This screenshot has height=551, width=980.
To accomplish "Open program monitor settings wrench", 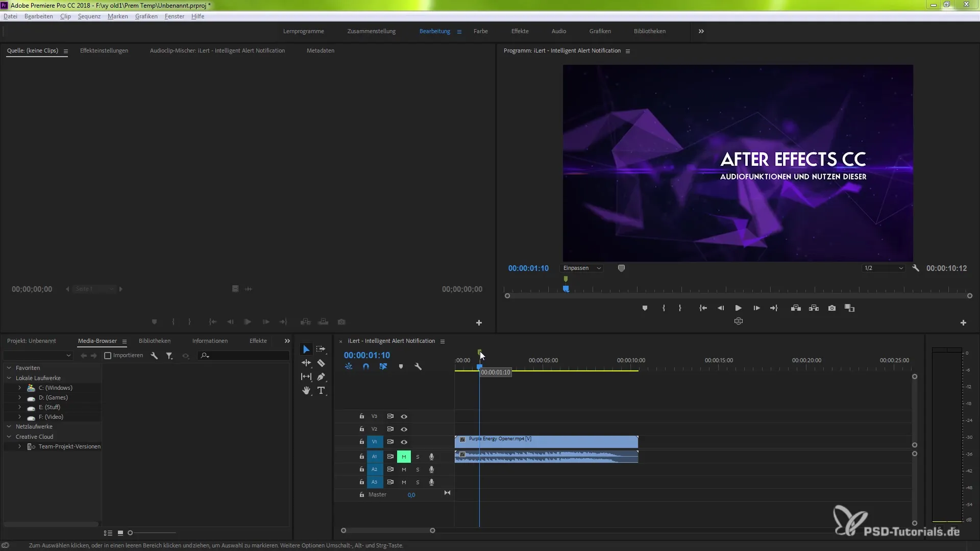I will (x=916, y=268).
